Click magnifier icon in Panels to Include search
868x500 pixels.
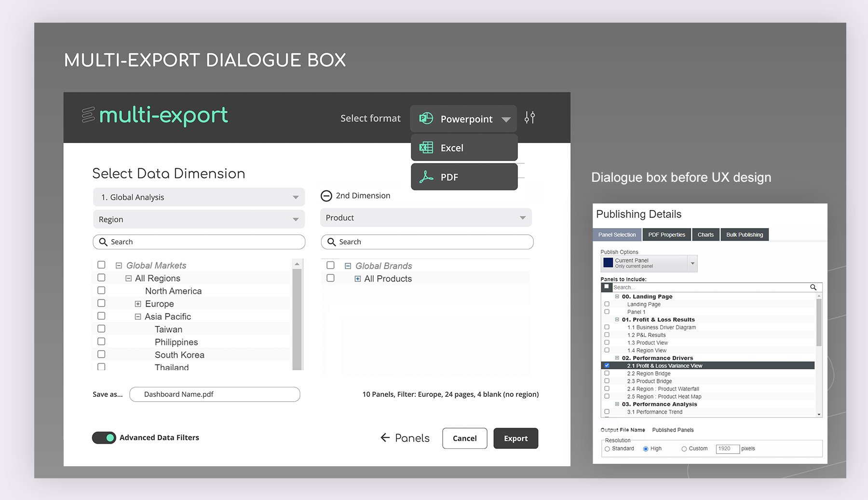tap(813, 287)
